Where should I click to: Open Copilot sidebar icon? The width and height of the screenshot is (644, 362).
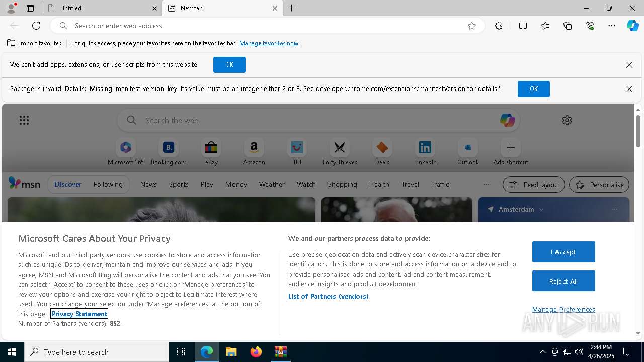(632, 26)
